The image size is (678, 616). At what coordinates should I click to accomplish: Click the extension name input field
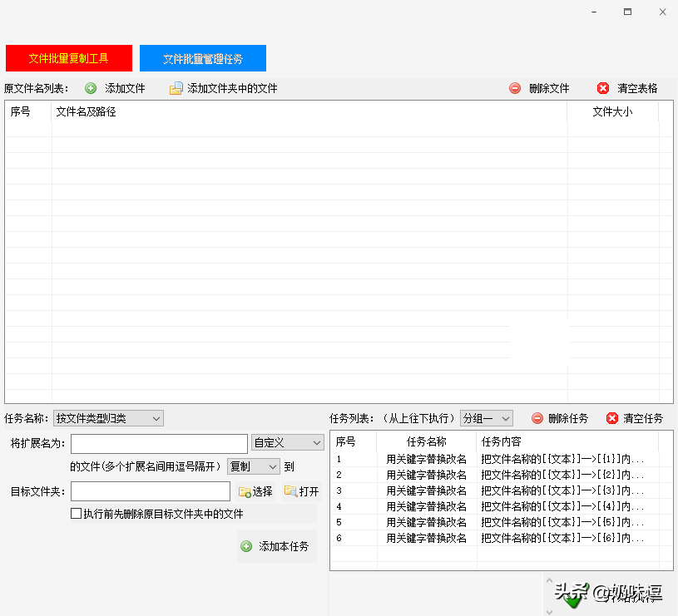(159, 443)
